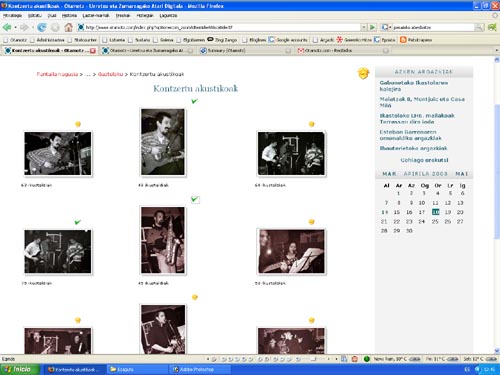Switch to the Gmail Otamotz.com tab
Viewport: 500px width, 375px height.
pyautogui.click(x=342, y=51)
